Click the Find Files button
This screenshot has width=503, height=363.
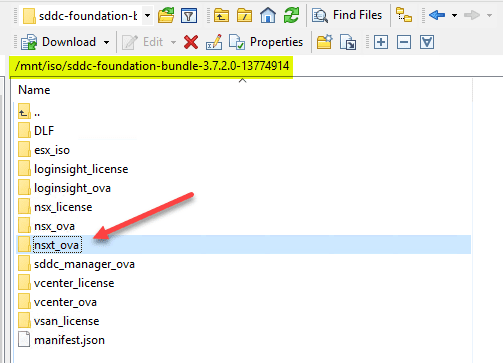tap(347, 15)
